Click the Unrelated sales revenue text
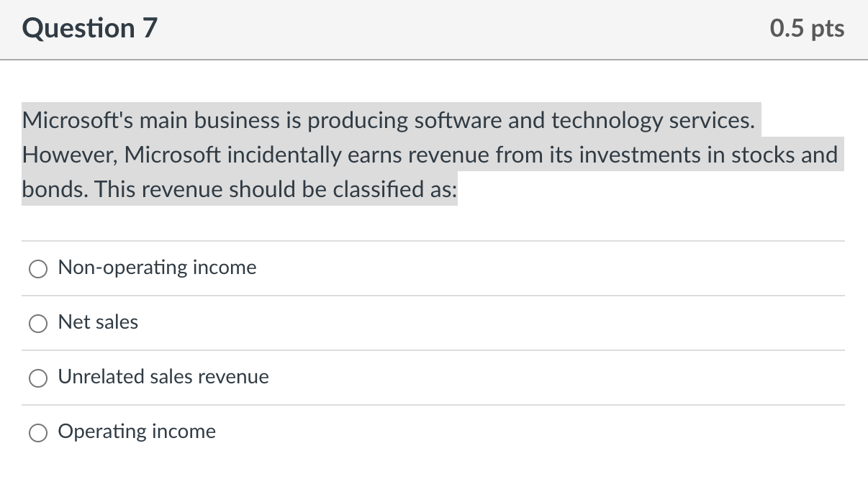This screenshot has width=868, height=479. [163, 378]
